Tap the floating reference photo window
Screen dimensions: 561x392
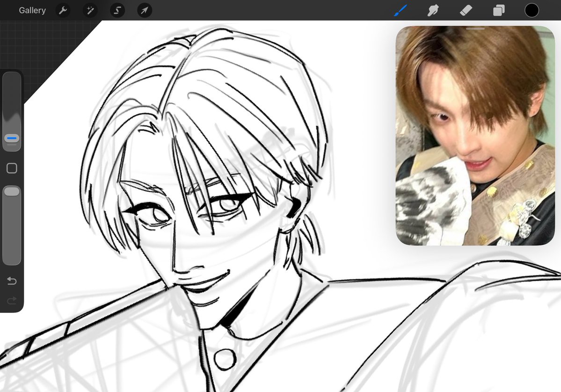[475, 136]
